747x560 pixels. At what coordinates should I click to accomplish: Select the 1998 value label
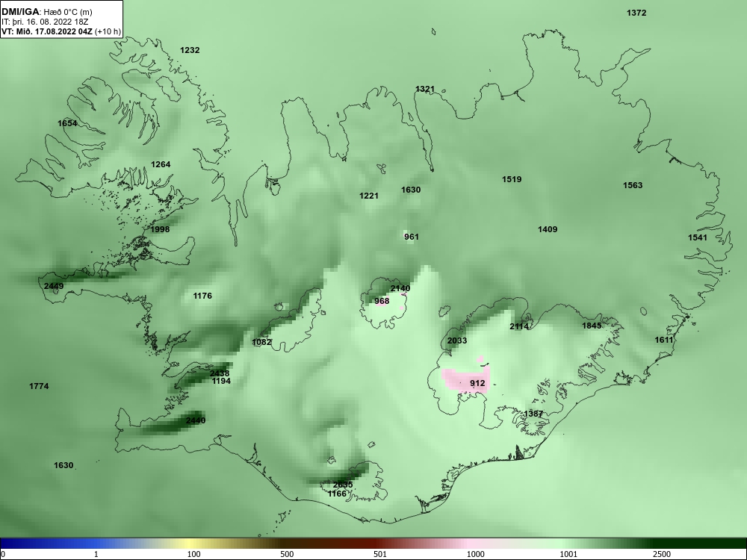[160, 229]
